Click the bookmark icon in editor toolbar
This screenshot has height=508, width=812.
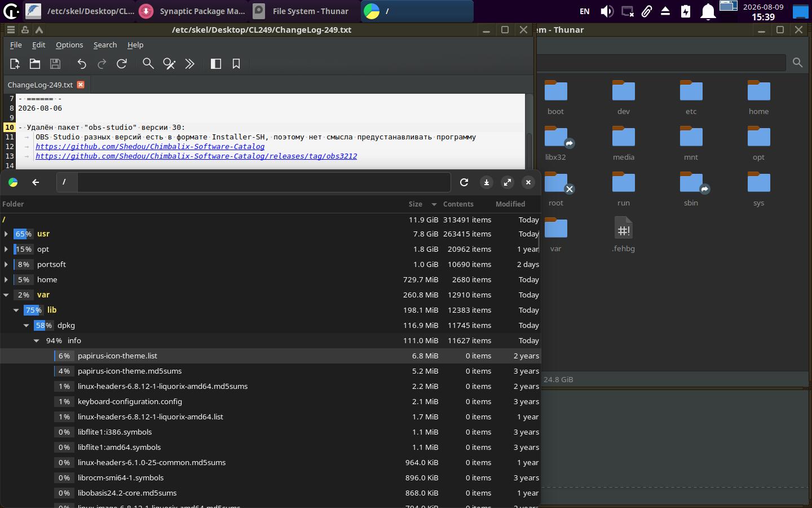(x=236, y=64)
